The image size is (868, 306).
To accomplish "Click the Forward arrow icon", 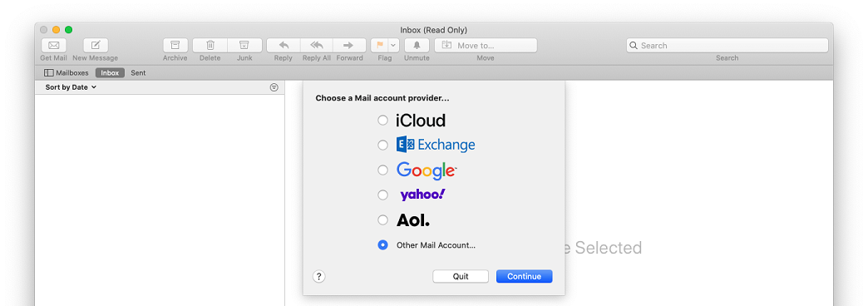I will (348, 46).
